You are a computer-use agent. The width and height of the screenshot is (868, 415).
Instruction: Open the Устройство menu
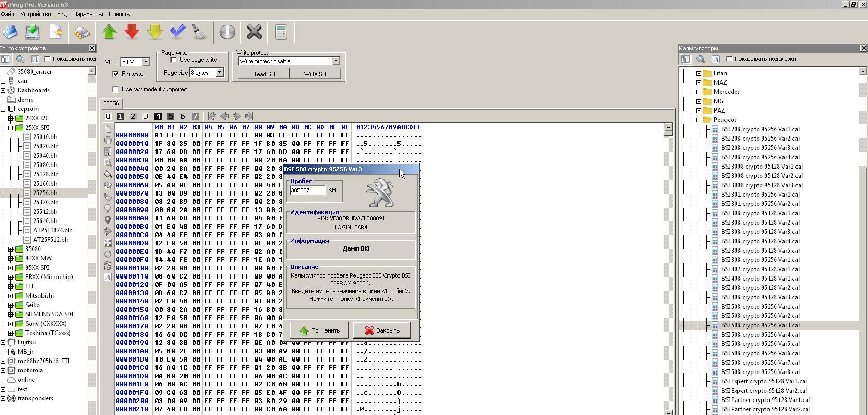(36, 14)
